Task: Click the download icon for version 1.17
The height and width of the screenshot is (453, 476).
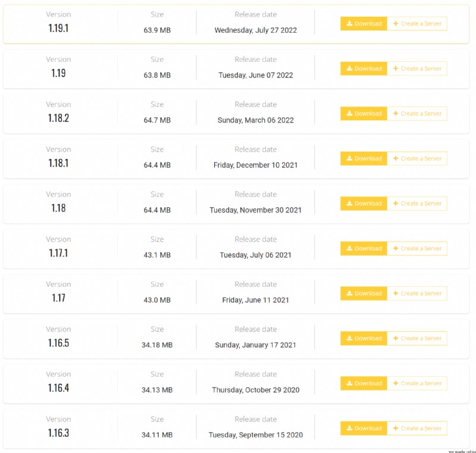Action: click(349, 293)
